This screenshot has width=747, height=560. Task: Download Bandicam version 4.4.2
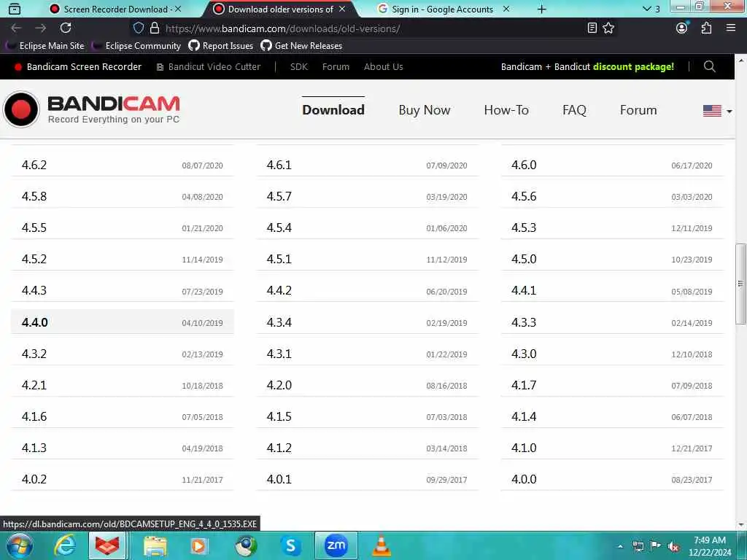pos(368,290)
